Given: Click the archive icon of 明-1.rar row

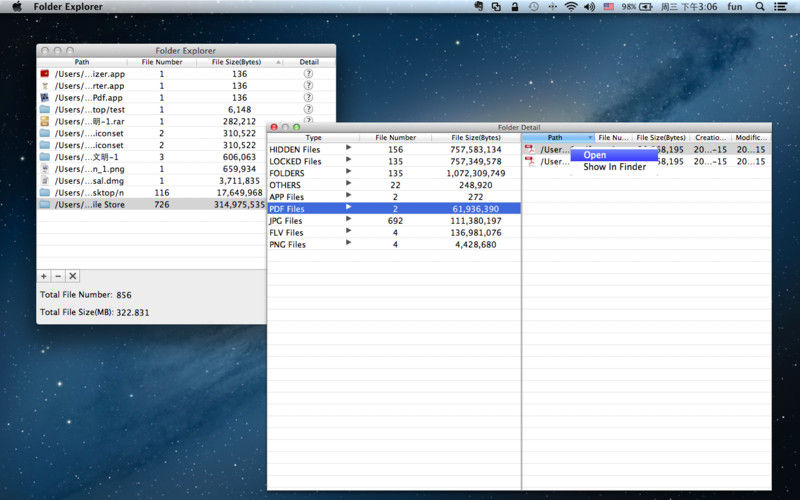Looking at the screenshot, I should [45, 121].
